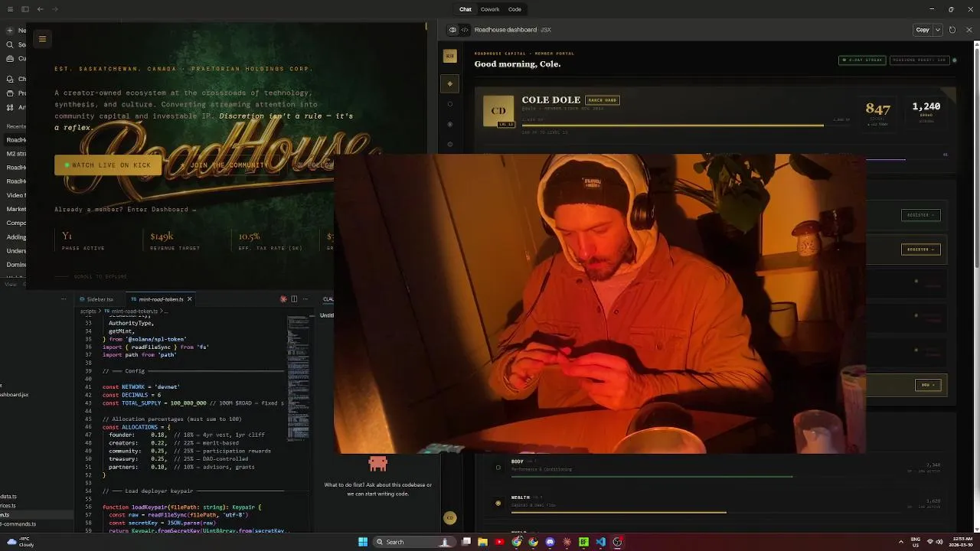Switch to the Cowork tab
Viewport: 980px width, 551px height.
coord(490,9)
